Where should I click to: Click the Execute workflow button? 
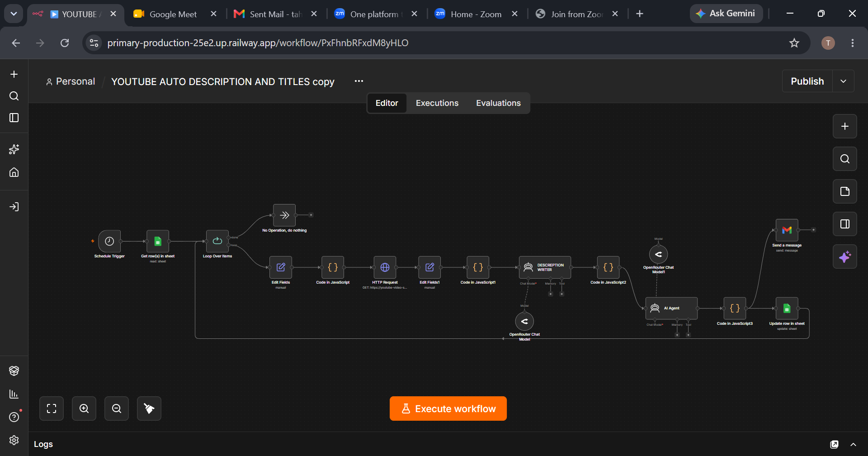pos(448,408)
